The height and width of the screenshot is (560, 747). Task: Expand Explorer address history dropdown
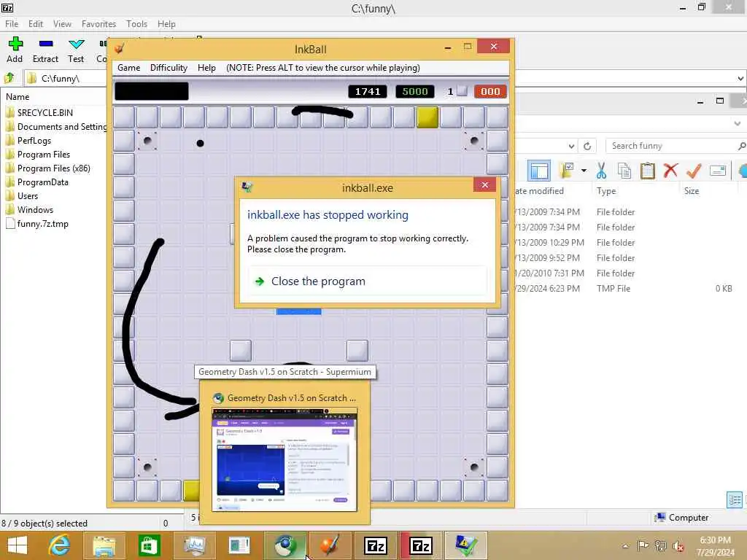pos(571,146)
